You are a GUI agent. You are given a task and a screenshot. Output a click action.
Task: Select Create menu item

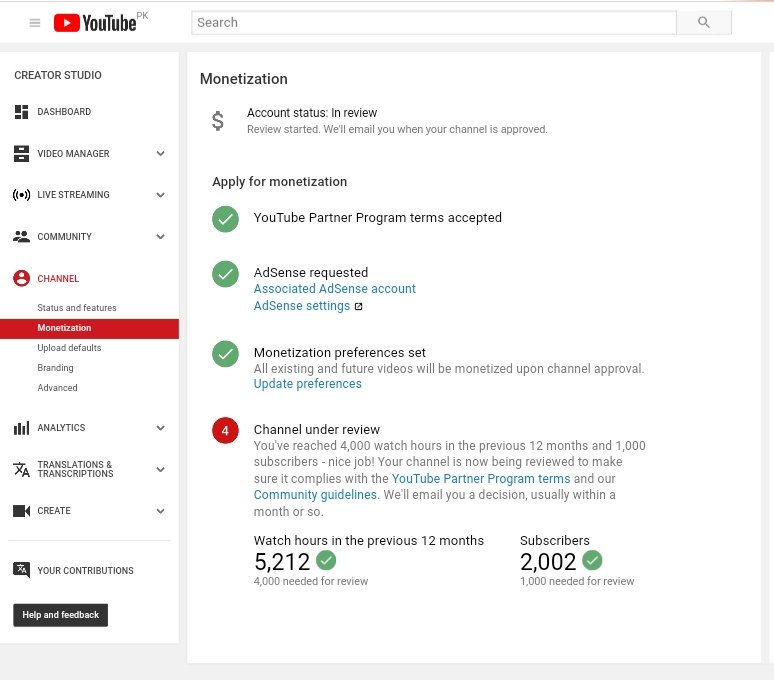tap(54, 511)
